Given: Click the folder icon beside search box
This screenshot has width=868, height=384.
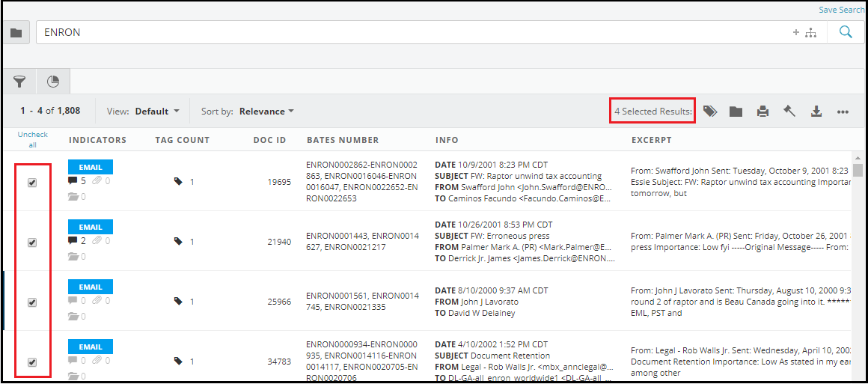Looking at the screenshot, I should coord(16,33).
